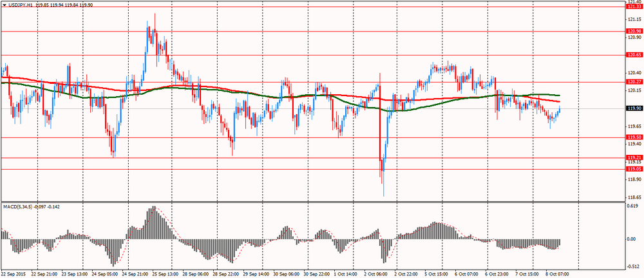644x278 pixels.
Task: Click the 1 Oct 14:00 time label
Action: point(346,273)
